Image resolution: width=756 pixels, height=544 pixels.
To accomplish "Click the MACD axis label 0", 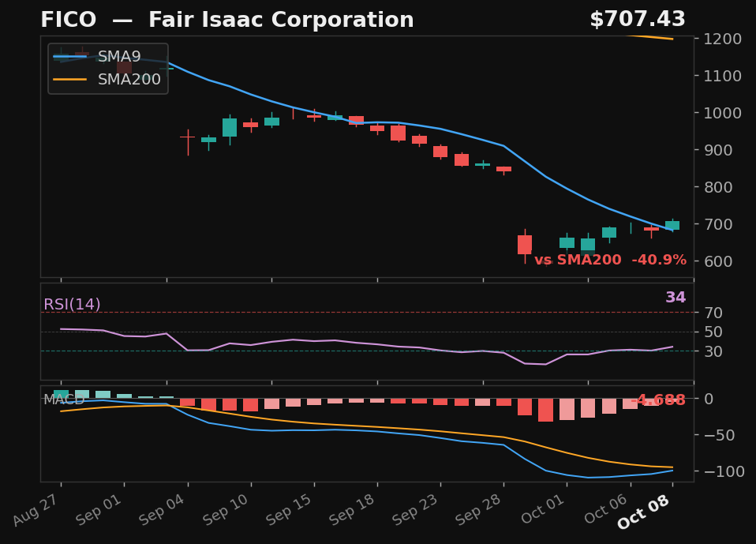I will (x=709, y=399).
